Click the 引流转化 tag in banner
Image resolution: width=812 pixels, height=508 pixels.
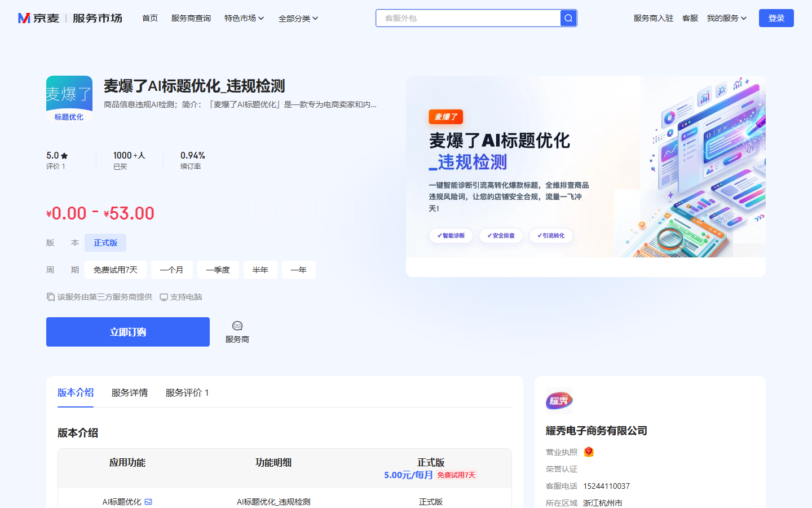coord(551,235)
